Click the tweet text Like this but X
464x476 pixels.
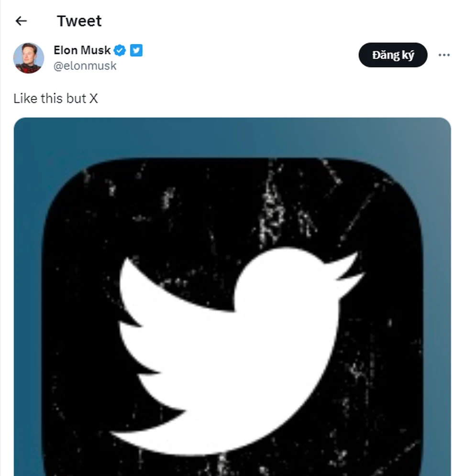55,98
